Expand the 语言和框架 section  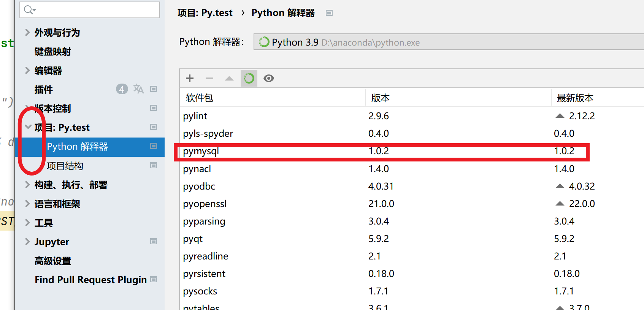[x=27, y=204]
